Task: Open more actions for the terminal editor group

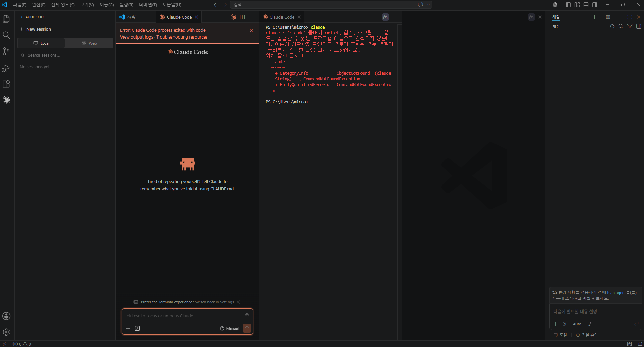Action: click(x=394, y=17)
